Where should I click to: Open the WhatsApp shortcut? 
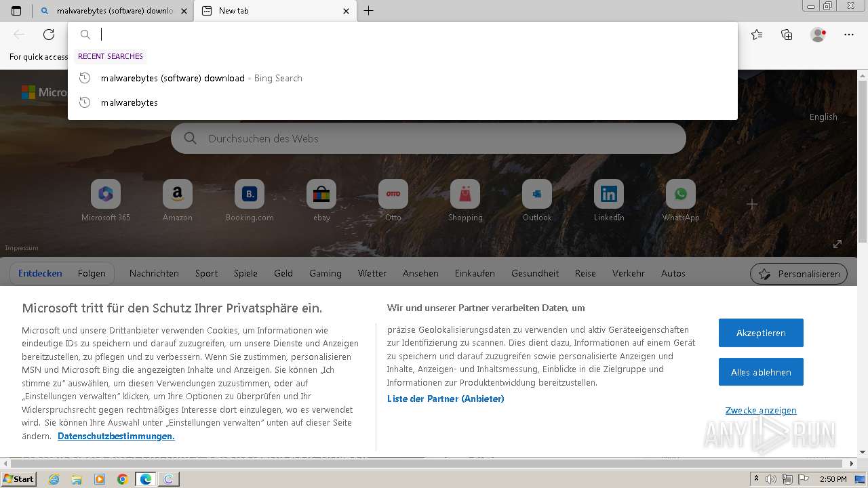681,201
